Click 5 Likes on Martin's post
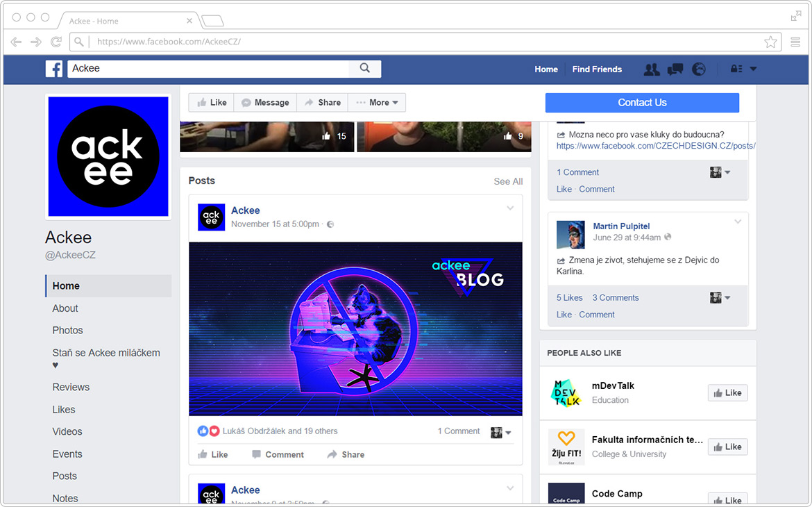 pyautogui.click(x=569, y=297)
